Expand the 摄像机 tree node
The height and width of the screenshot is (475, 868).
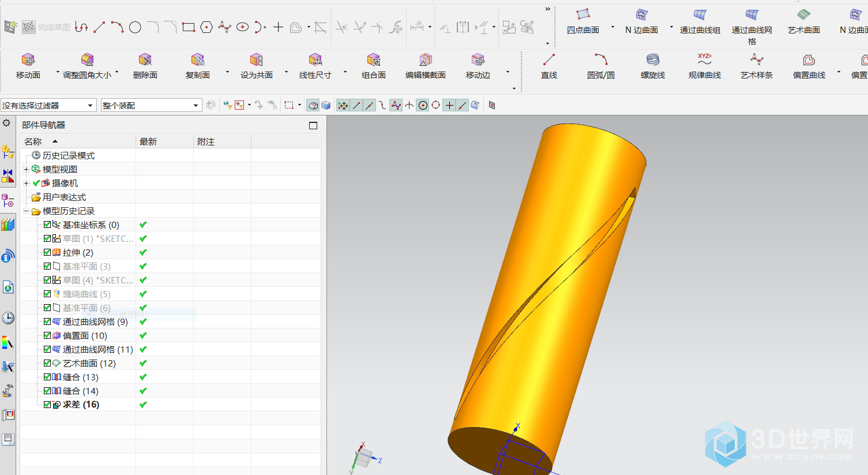tap(26, 183)
